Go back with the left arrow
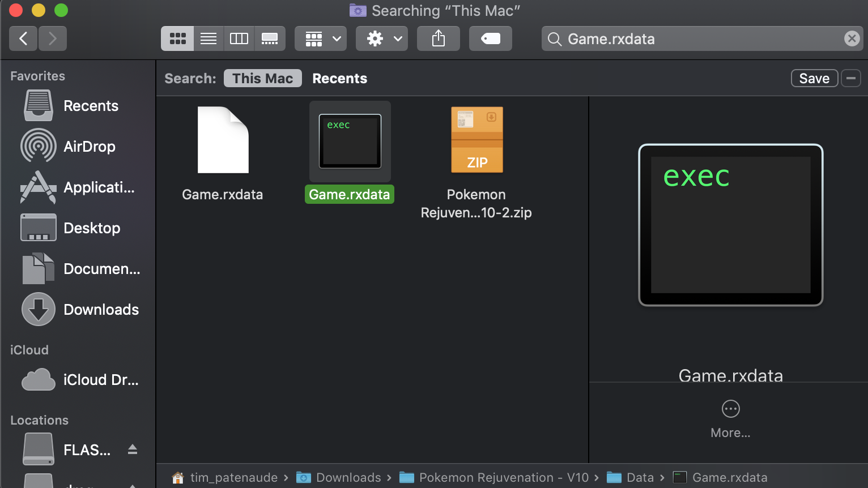 click(23, 38)
